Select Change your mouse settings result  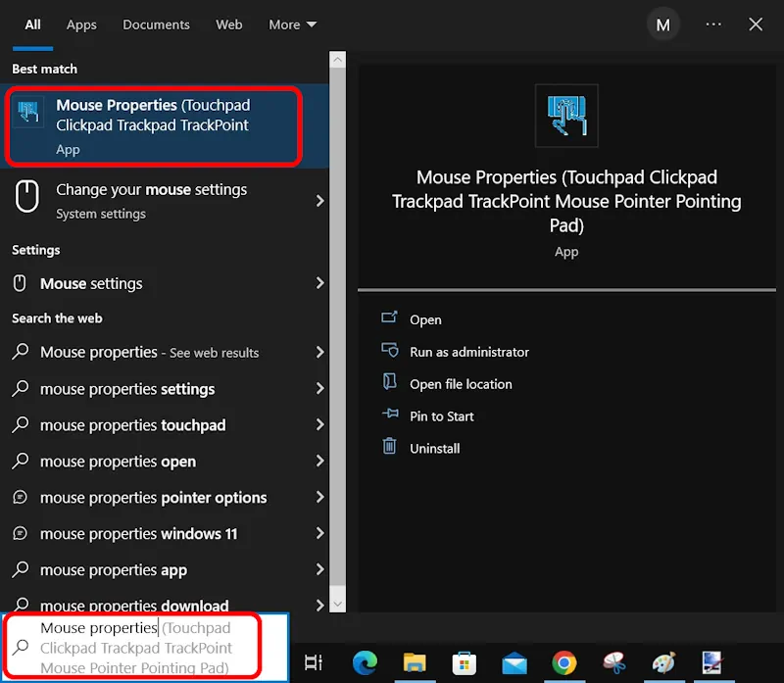pyautogui.click(x=164, y=201)
